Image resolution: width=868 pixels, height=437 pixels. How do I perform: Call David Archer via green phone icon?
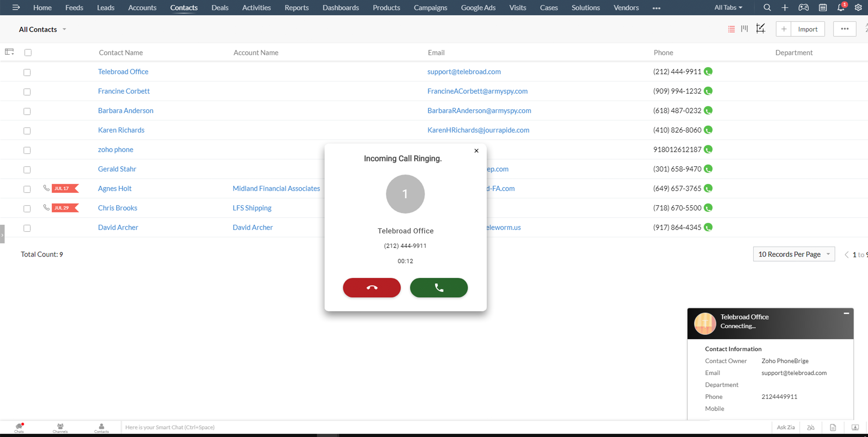tap(708, 227)
